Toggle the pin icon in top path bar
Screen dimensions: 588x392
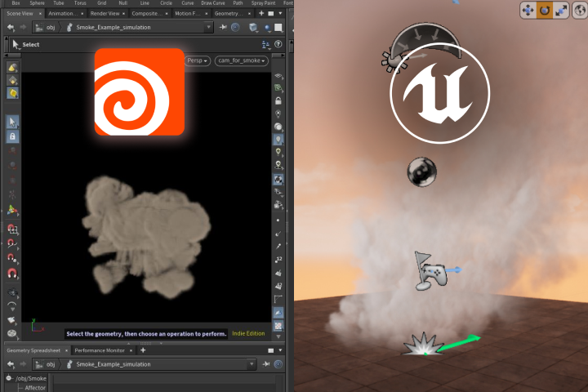point(223,27)
